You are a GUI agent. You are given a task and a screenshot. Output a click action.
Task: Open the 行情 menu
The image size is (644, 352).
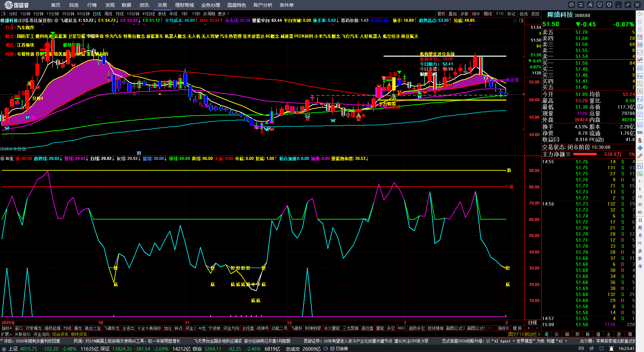pyautogui.click(x=92, y=5)
